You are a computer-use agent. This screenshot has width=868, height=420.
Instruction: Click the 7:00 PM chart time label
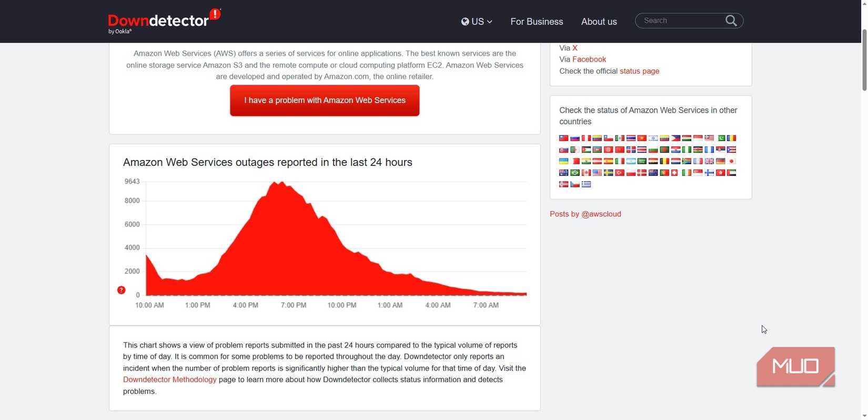(x=294, y=305)
